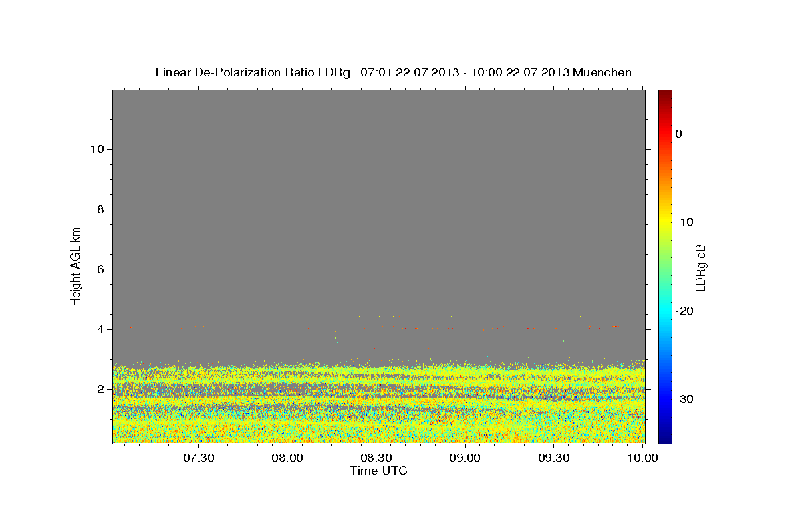This screenshot has height=532, width=798.
Task: Click the height tick label 10
Action: pos(98,149)
